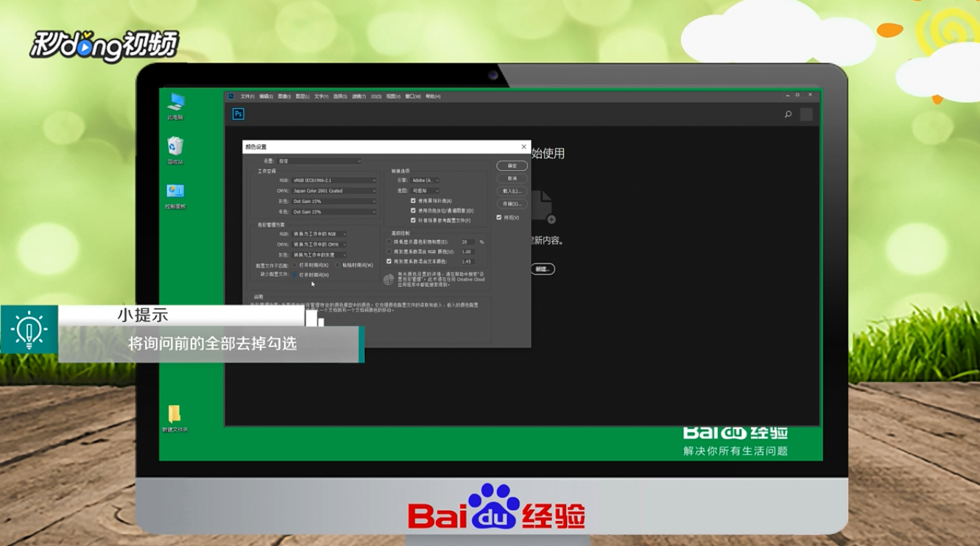Click the Photoshop Ps home icon

[x=238, y=114]
